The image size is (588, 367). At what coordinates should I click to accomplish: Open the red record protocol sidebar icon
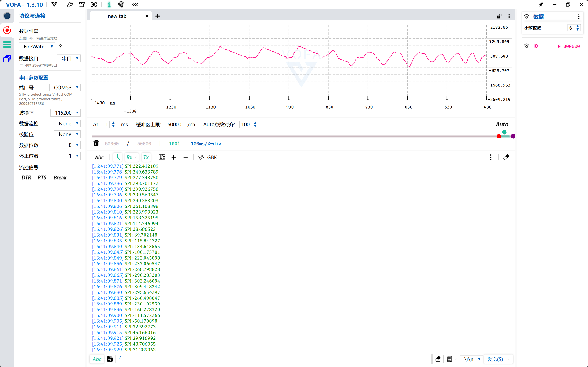[x=7, y=30]
